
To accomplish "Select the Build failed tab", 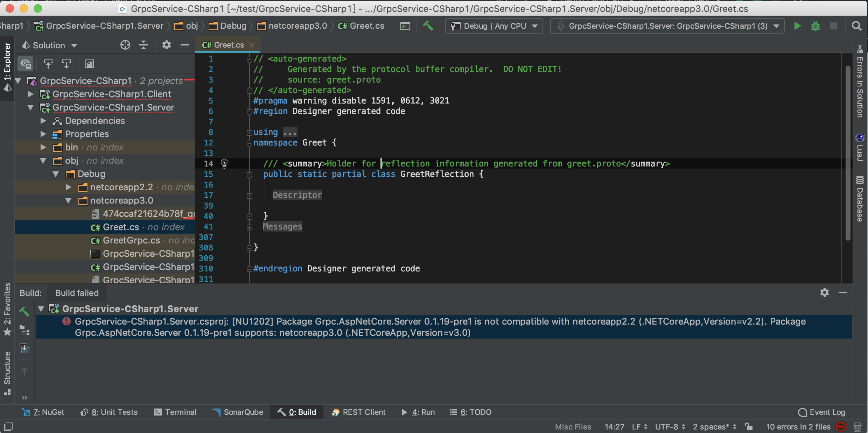I will (x=77, y=293).
